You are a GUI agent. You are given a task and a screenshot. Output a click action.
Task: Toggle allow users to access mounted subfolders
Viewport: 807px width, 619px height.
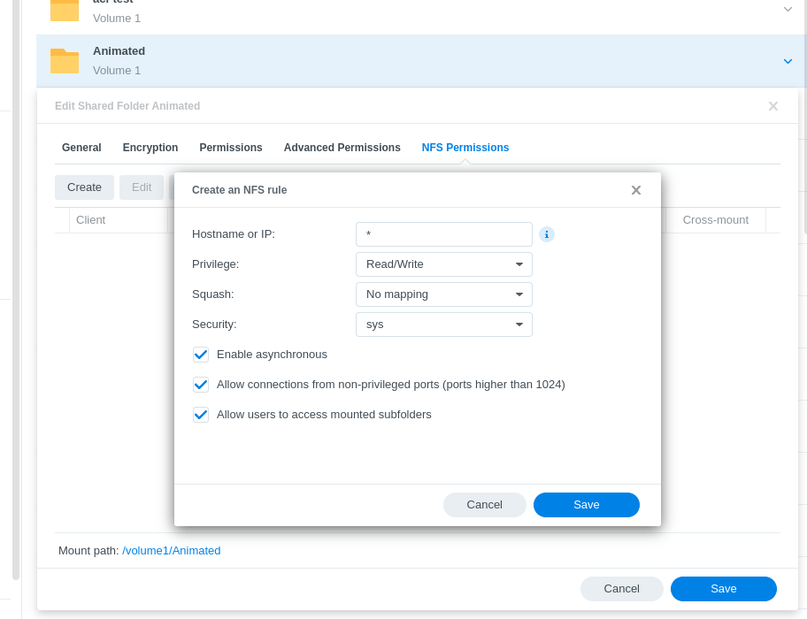click(201, 415)
